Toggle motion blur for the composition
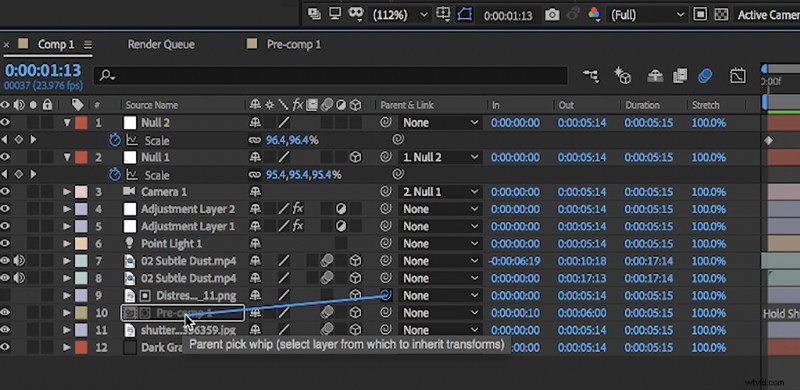Screen dimensions: 800x390 pyautogui.click(x=704, y=77)
